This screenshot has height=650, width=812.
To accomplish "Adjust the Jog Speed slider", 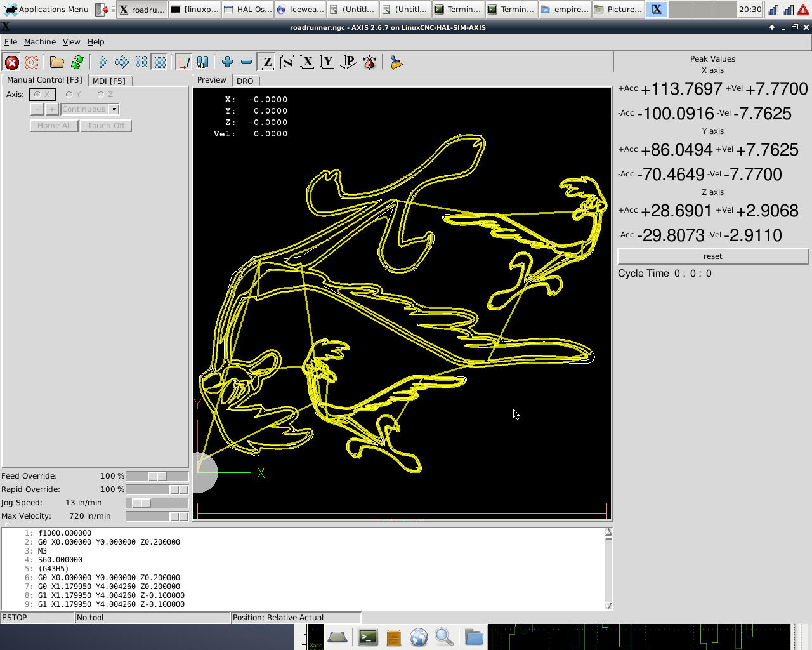I will point(157,503).
